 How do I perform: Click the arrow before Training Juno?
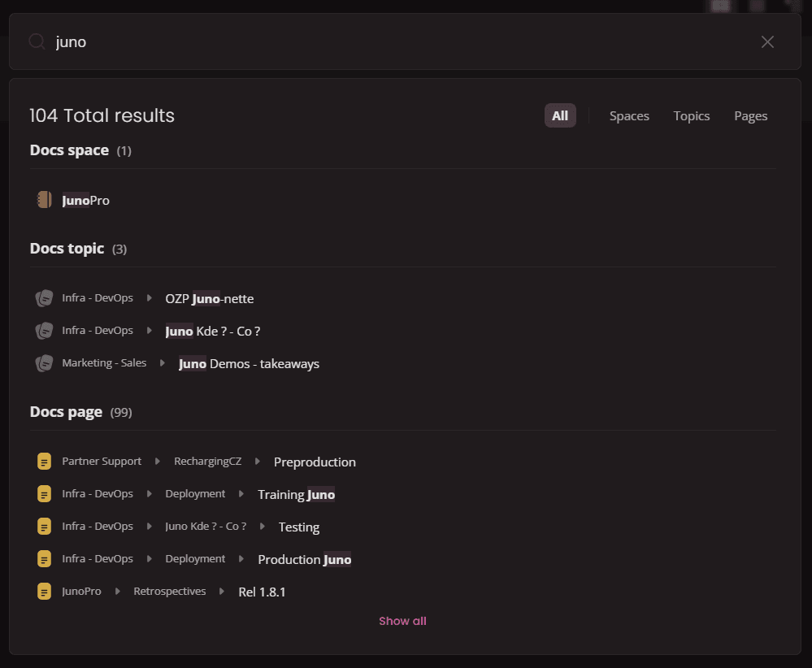(241, 493)
